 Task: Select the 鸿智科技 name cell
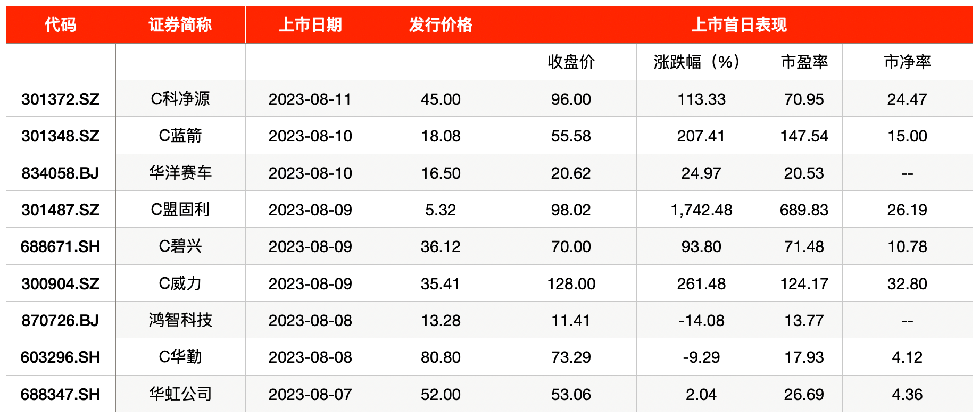(x=180, y=320)
